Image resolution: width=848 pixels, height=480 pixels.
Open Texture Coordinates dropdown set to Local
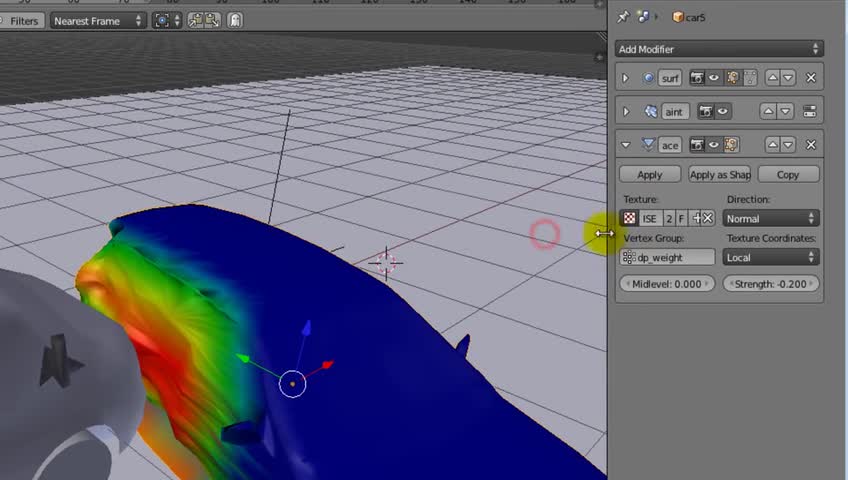click(x=771, y=257)
